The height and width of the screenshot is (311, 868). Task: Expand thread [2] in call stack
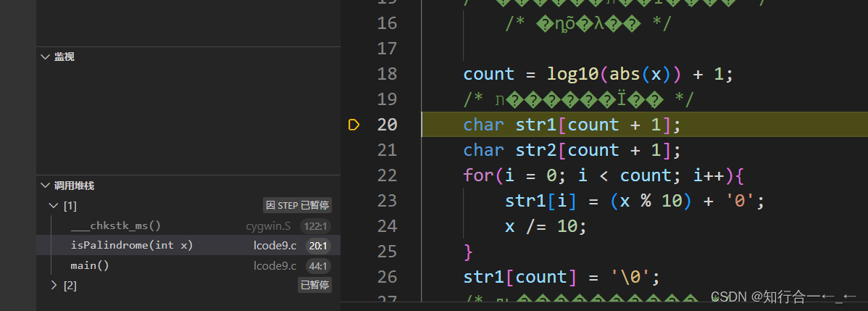coord(54,285)
